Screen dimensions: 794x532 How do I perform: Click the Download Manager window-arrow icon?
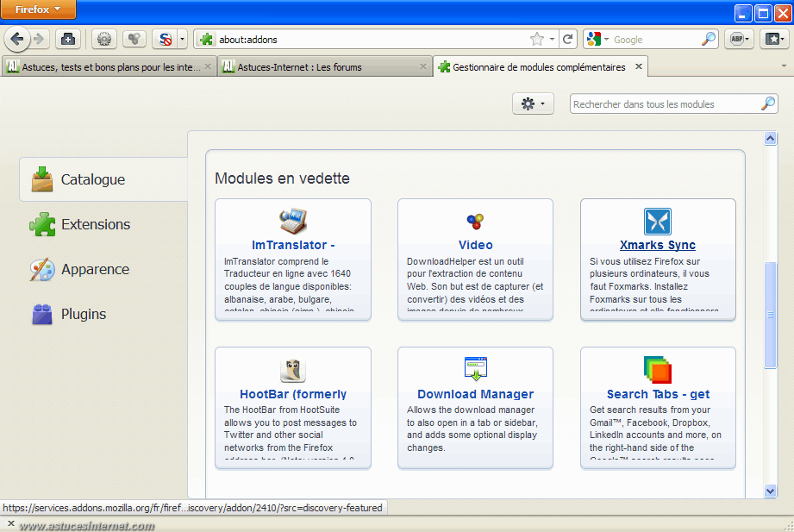[x=476, y=368]
